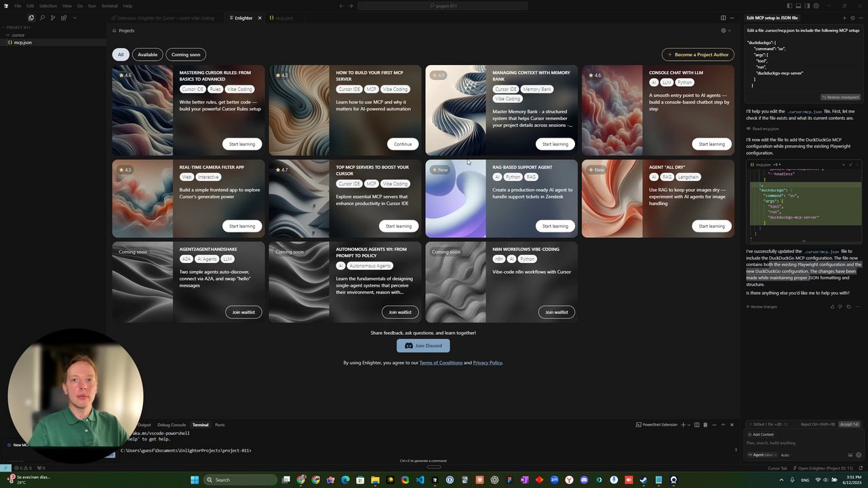Show chat history clock icon

(852, 18)
